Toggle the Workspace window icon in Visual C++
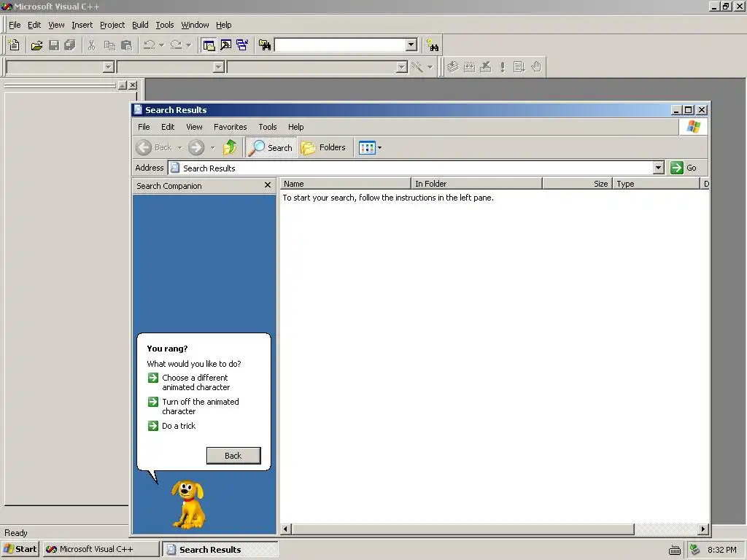 point(209,45)
